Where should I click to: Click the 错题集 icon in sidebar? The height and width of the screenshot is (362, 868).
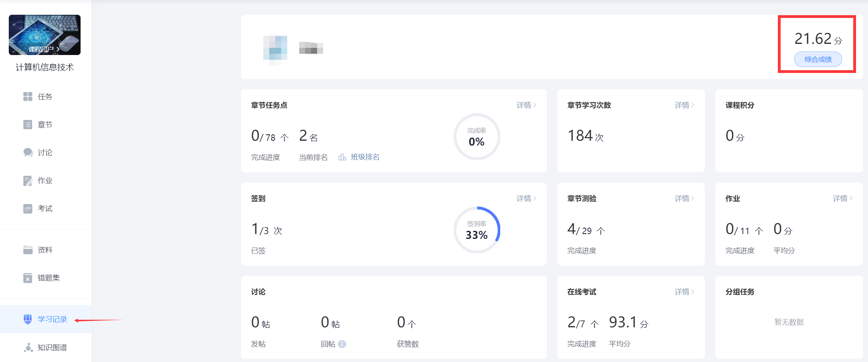tap(28, 278)
